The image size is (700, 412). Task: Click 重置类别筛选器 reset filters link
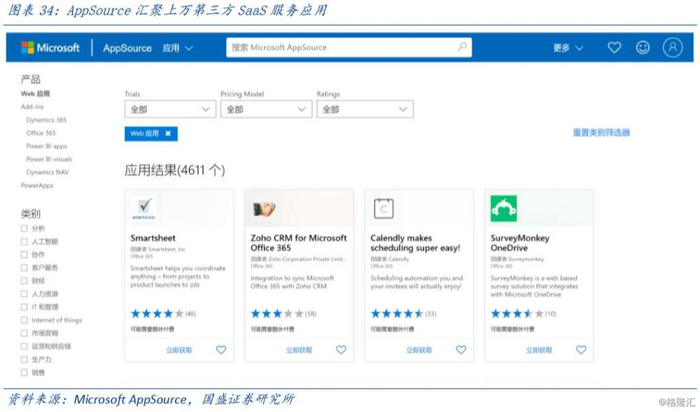pos(601,133)
